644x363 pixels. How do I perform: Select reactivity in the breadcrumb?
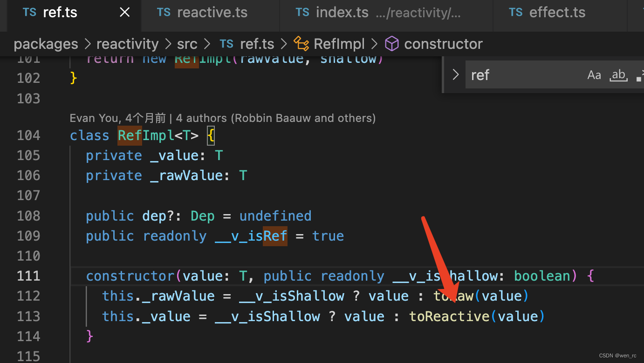pos(127,44)
